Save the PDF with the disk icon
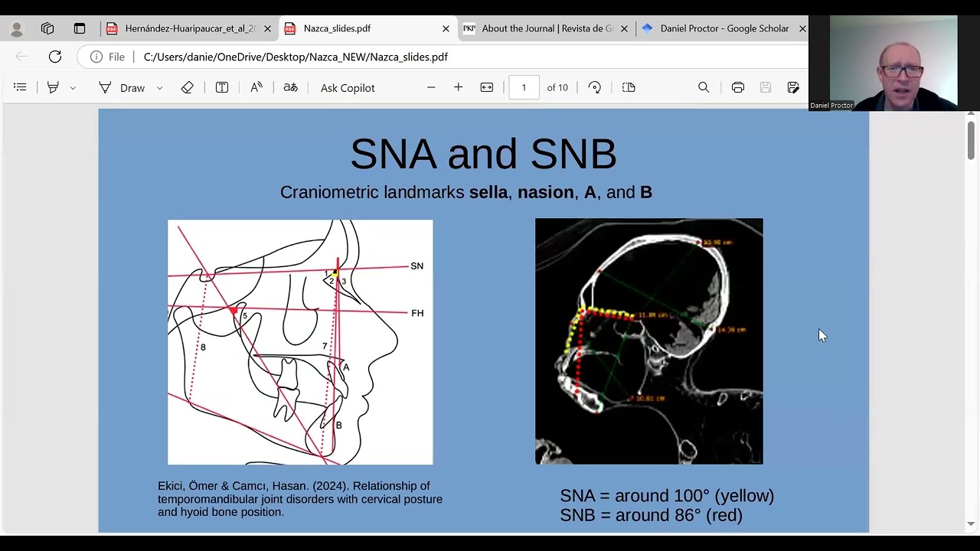980x551 pixels. tap(765, 87)
